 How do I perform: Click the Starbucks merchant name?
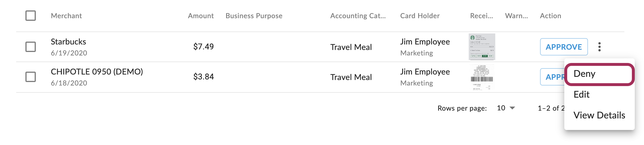(68, 42)
